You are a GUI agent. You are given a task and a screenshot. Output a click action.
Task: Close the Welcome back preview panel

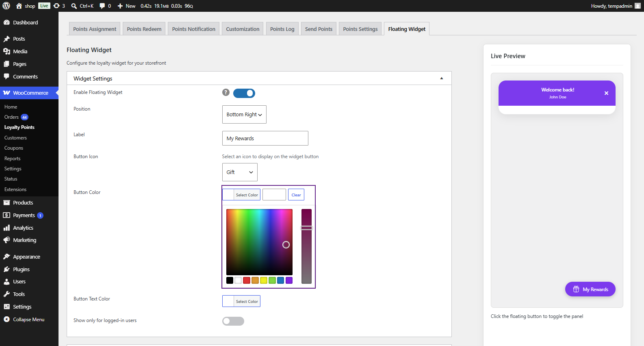(x=606, y=93)
